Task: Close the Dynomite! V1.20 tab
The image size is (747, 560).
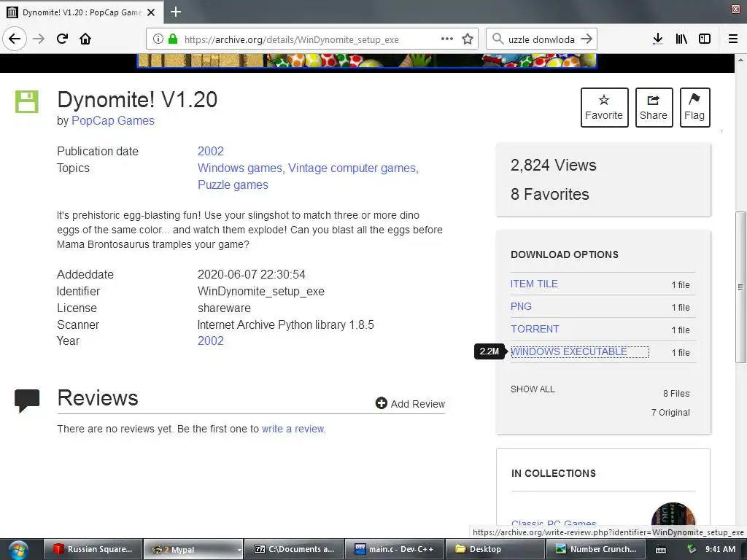Action: click(151, 12)
